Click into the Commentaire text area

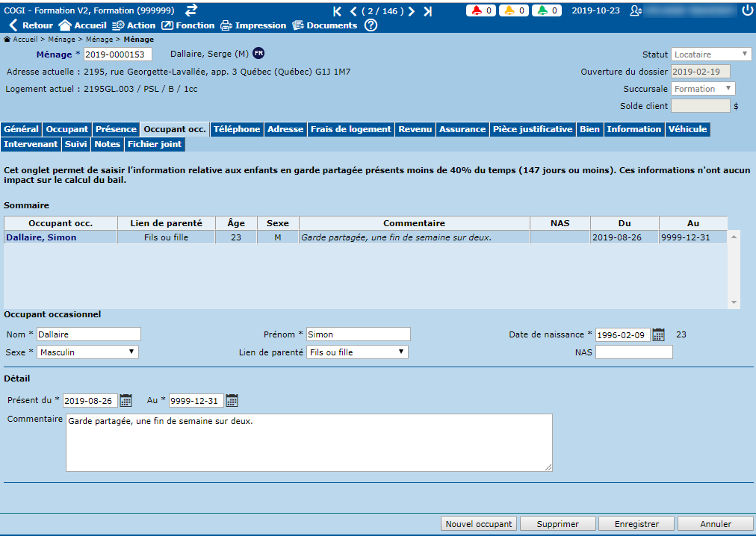[x=309, y=442]
